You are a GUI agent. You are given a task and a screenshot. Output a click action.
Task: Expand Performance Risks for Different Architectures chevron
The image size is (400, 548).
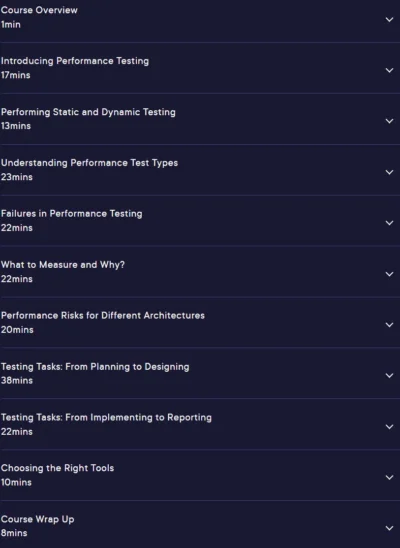(x=389, y=325)
